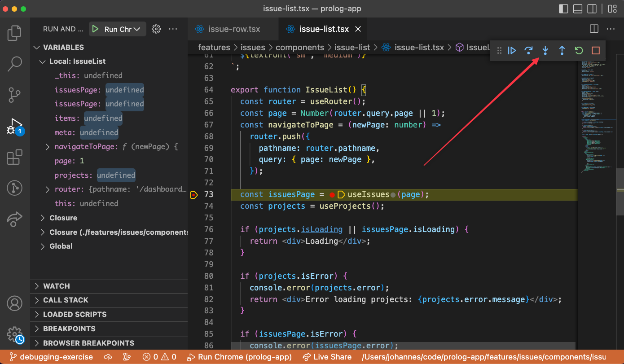Toggle the breakpoint on line 73
The image size is (624, 364).
pyautogui.click(x=194, y=195)
